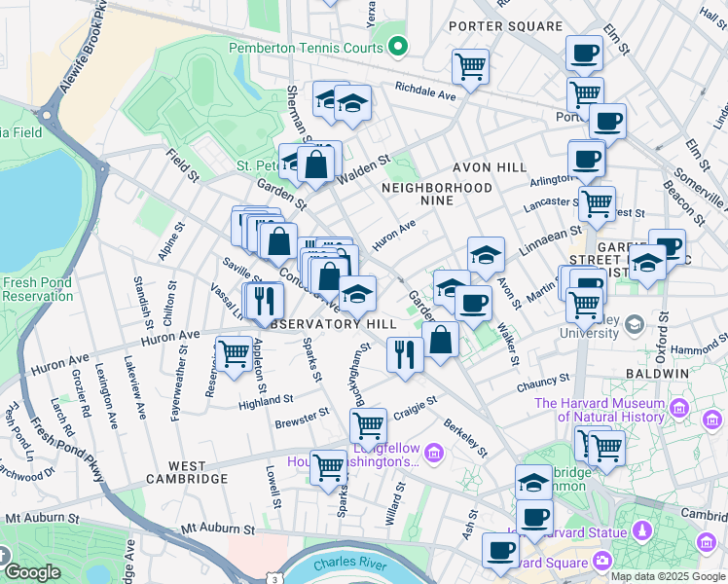Select the shopping cart marker near Richdale Ave
This screenshot has height=584, width=728.
click(x=471, y=68)
